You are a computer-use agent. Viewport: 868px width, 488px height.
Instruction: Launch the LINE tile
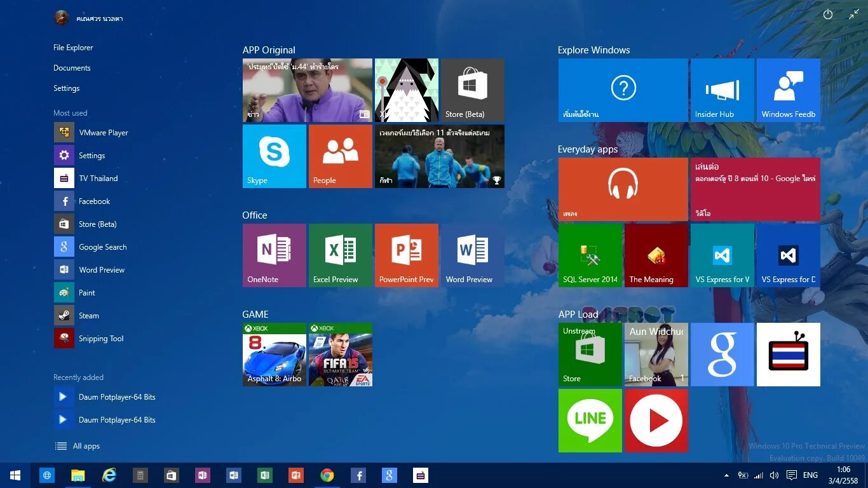(590, 420)
